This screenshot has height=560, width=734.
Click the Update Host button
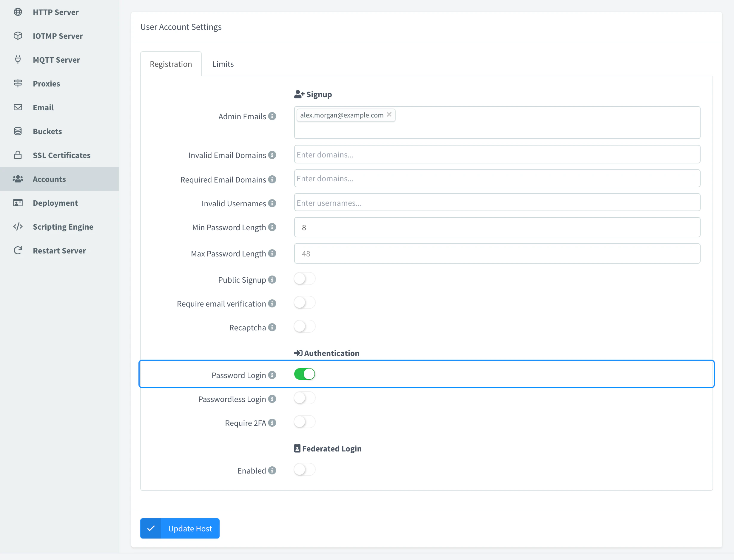tap(180, 528)
